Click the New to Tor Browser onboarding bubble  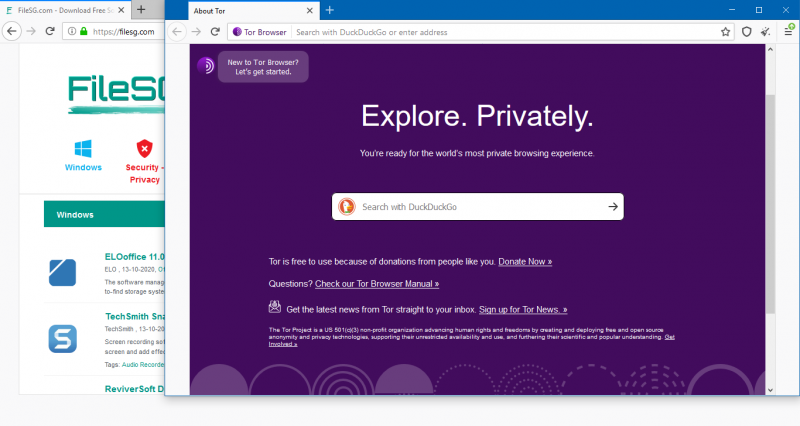coord(263,67)
